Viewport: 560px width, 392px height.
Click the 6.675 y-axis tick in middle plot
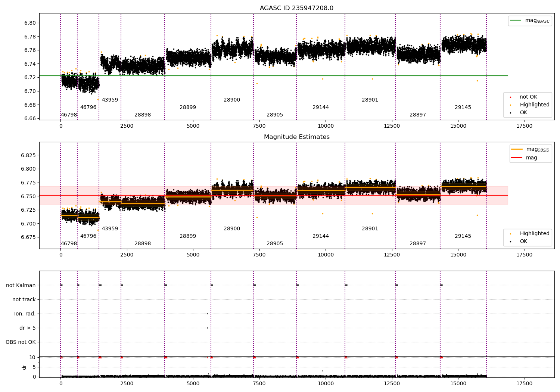(x=28, y=237)
